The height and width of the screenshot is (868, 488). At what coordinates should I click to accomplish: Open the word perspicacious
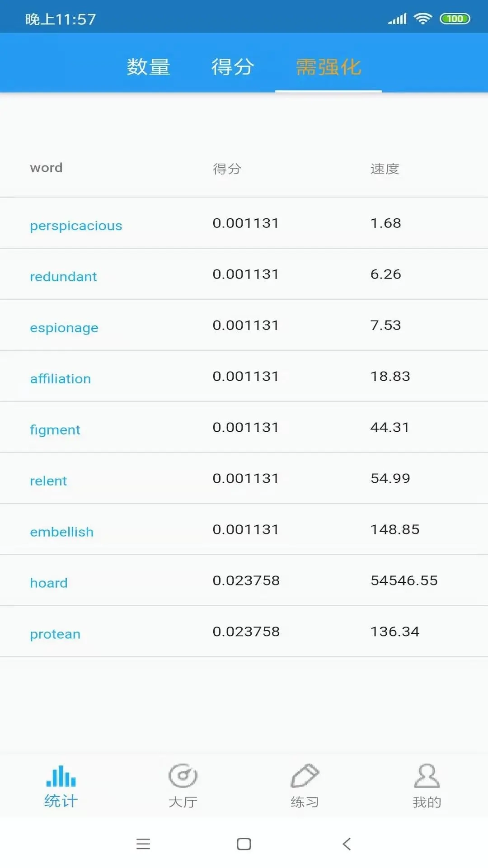click(x=76, y=225)
